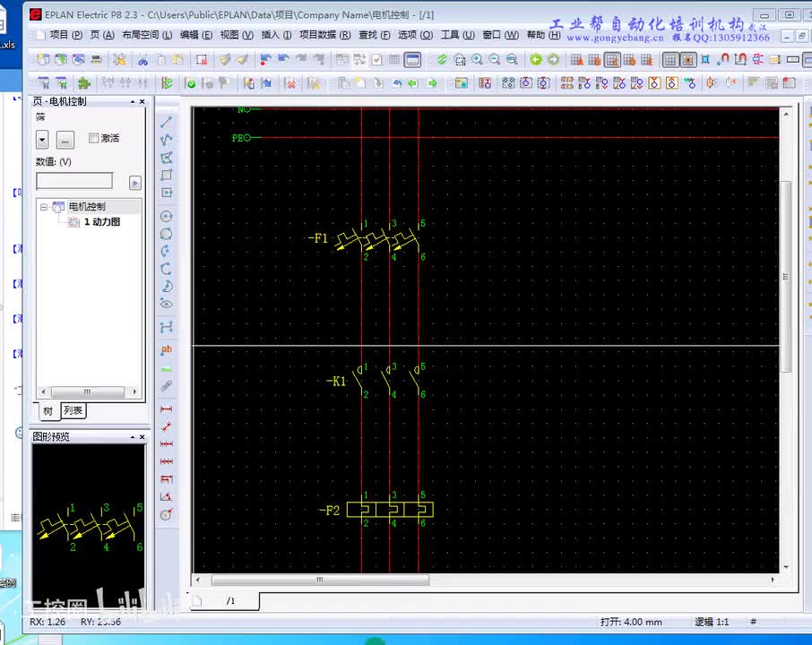Click the navigator tree horizontal scrollbar
Screen dimensions: 812x645
coord(87,391)
